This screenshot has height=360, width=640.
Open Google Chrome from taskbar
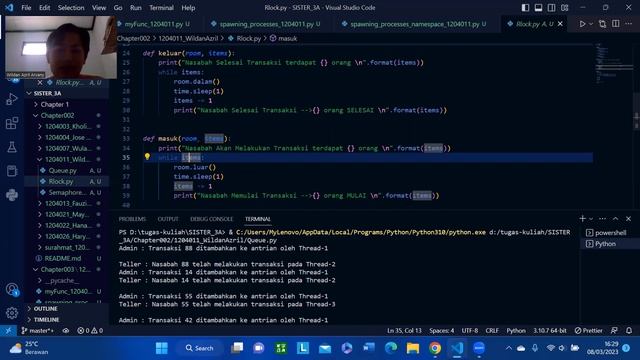(x=435, y=348)
